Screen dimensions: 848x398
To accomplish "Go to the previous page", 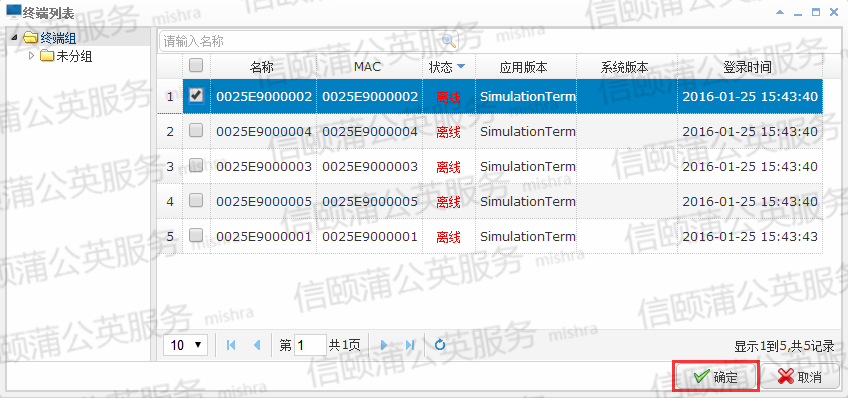I will [x=257, y=345].
